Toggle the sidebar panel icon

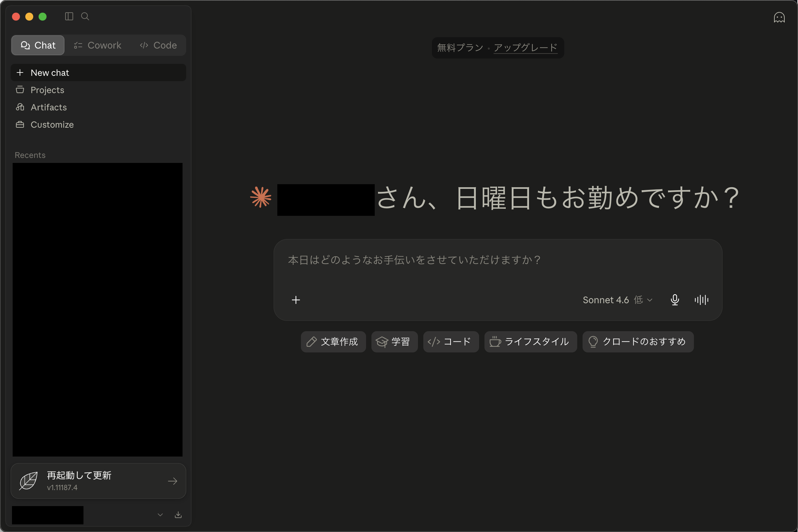coord(69,16)
